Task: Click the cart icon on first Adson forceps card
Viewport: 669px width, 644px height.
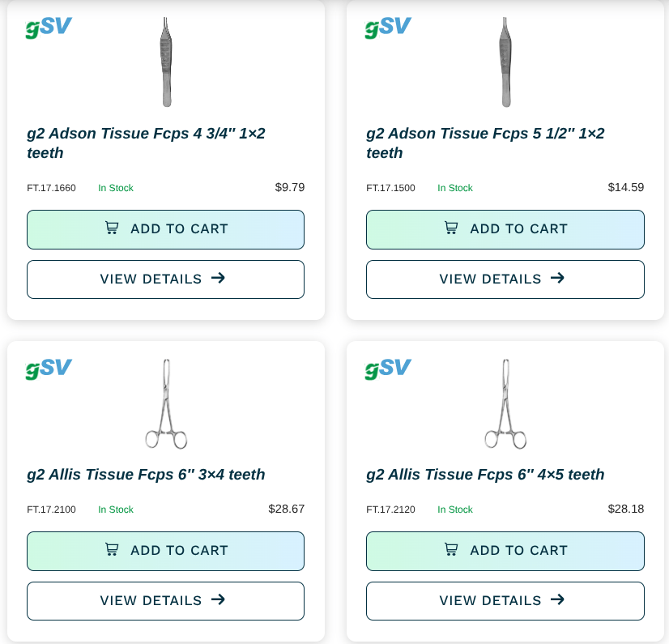Action: 112,228
